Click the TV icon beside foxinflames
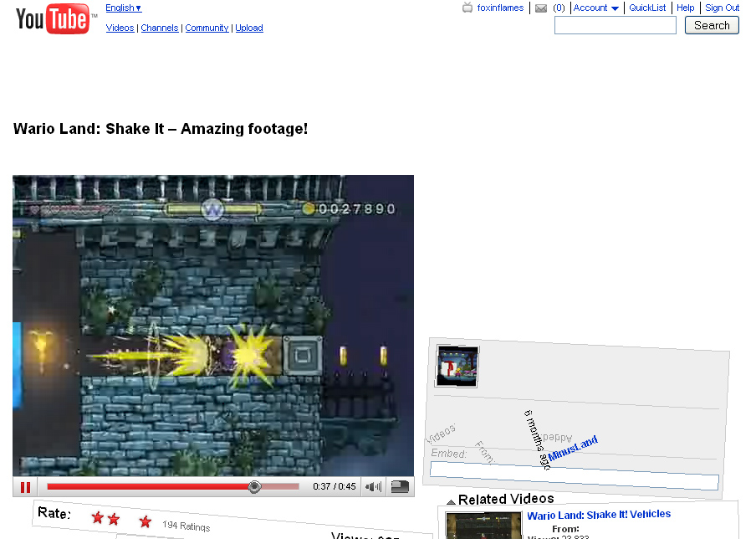Screen dimensions: 756x539 pyautogui.click(x=467, y=8)
